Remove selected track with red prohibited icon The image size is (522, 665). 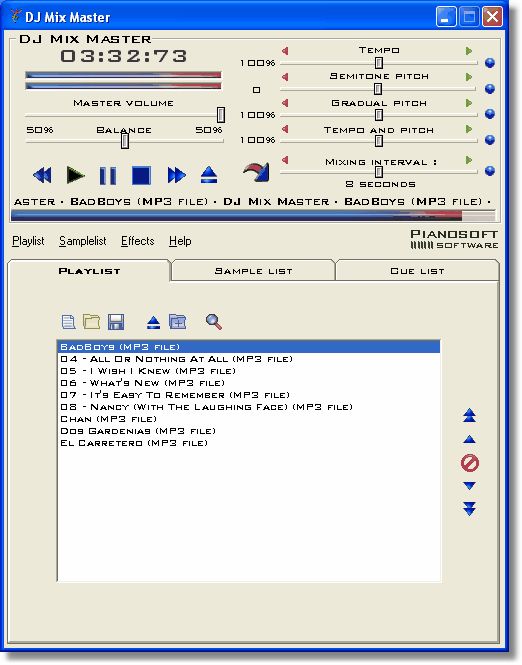click(469, 463)
